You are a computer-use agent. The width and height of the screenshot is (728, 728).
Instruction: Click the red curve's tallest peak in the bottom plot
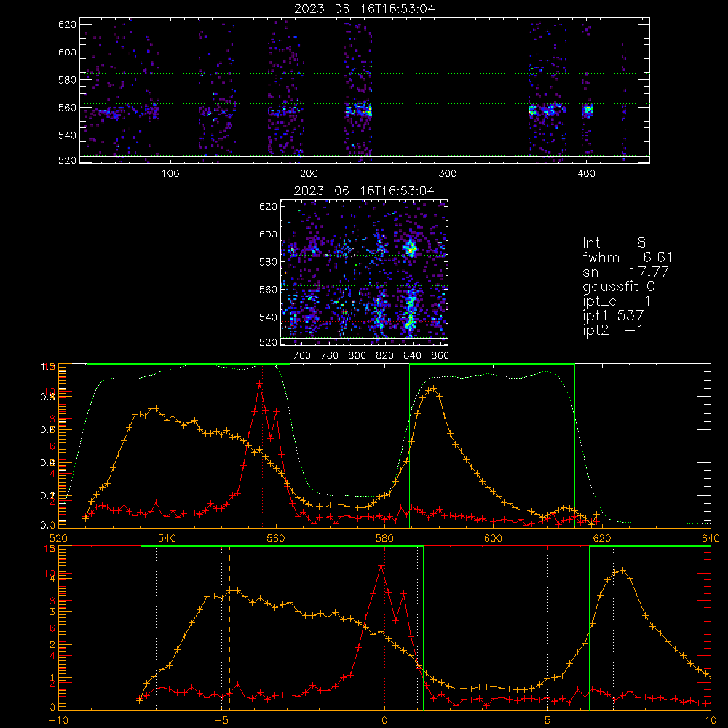pyautogui.click(x=381, y=566)
